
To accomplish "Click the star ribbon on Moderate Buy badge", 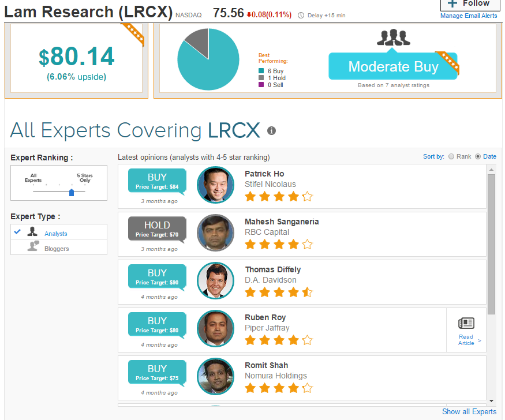I will [x=447, y=63].
